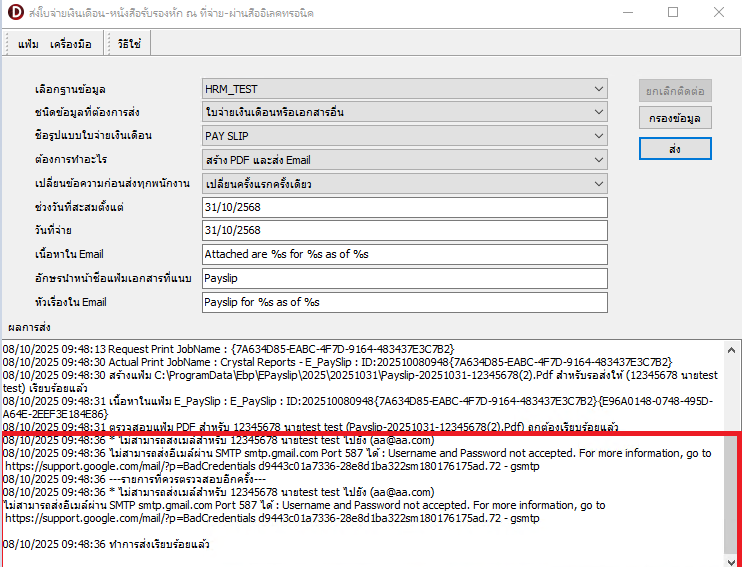Open the แฟ้ม menu
This screenshot has width=742, height=567.
28,44
